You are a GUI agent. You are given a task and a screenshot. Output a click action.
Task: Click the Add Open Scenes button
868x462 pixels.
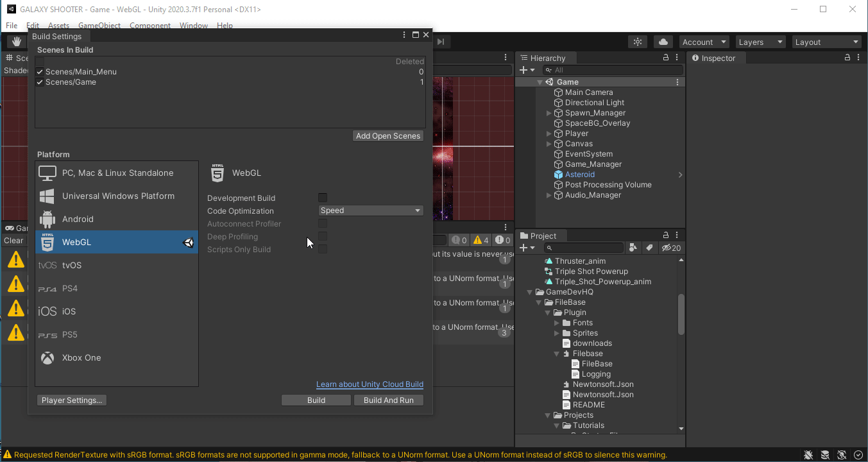tap(388, 136)
